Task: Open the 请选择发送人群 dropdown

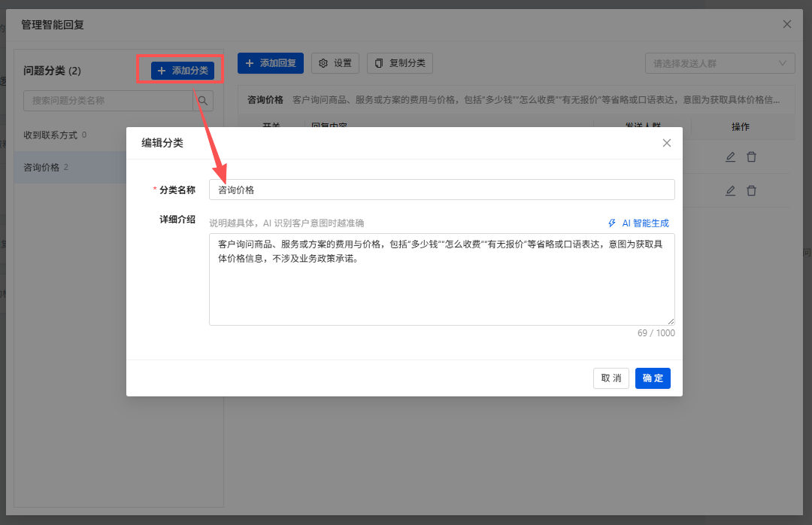Action: 720,63
